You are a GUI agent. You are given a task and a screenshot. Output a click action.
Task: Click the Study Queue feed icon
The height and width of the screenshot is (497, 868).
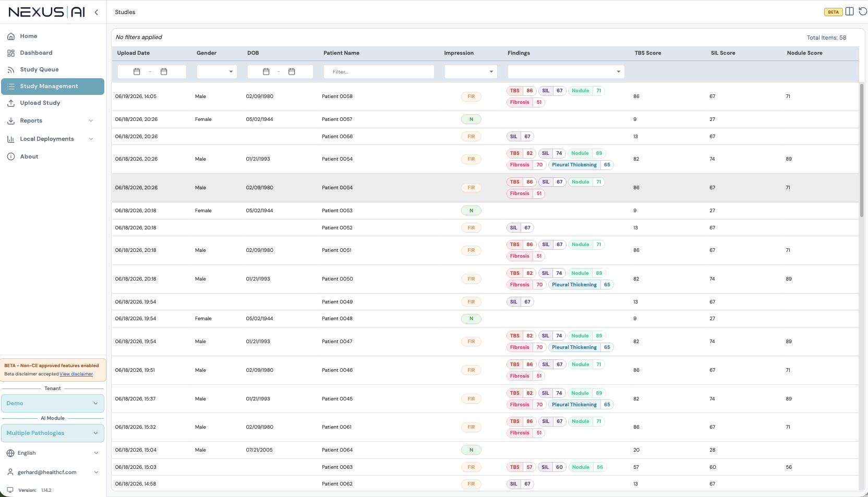(x=11, y=70)
